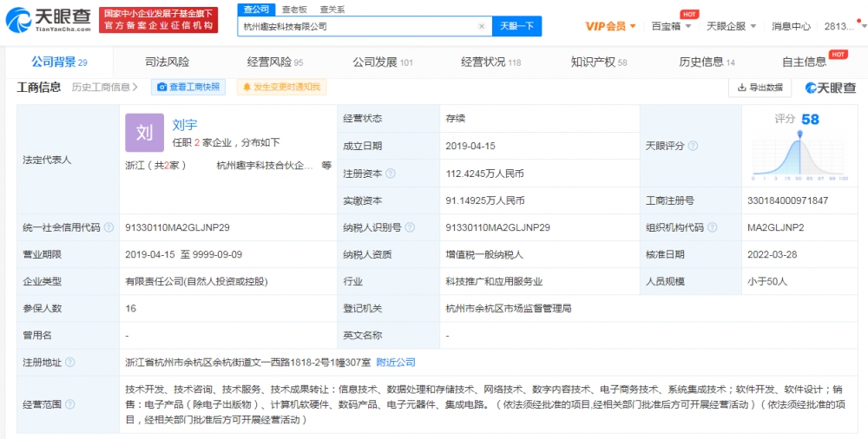Image resolution: width=868 pixels, height=439 pixels.
Task: Clear the search box with the X icon
Action: click(482, 26)
